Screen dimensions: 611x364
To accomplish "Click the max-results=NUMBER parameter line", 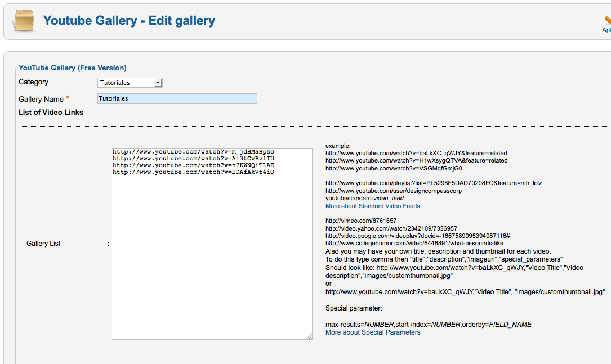I will [429, 324].
